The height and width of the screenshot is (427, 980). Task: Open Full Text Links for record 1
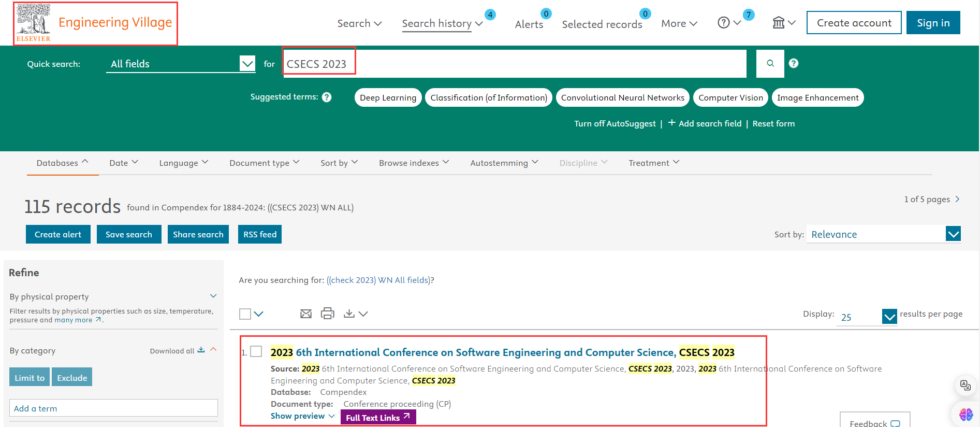click(x=378, y=417)
